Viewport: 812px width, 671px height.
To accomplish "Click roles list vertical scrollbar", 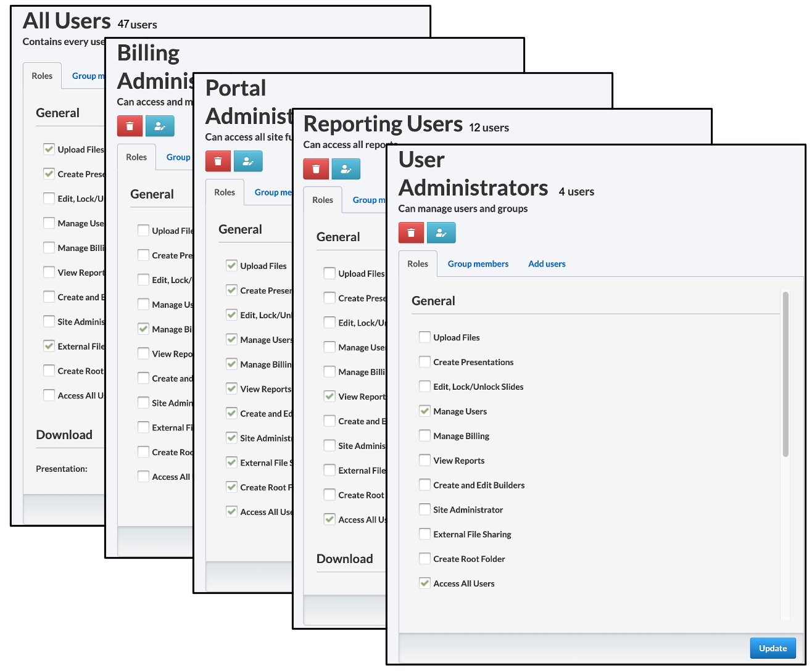I will click(x=785, y=374).
